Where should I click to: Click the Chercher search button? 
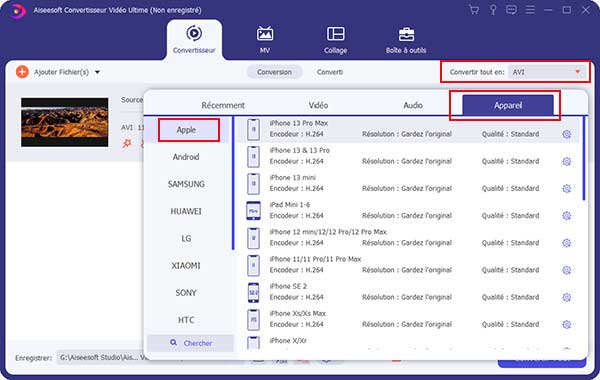click(190, 343)
